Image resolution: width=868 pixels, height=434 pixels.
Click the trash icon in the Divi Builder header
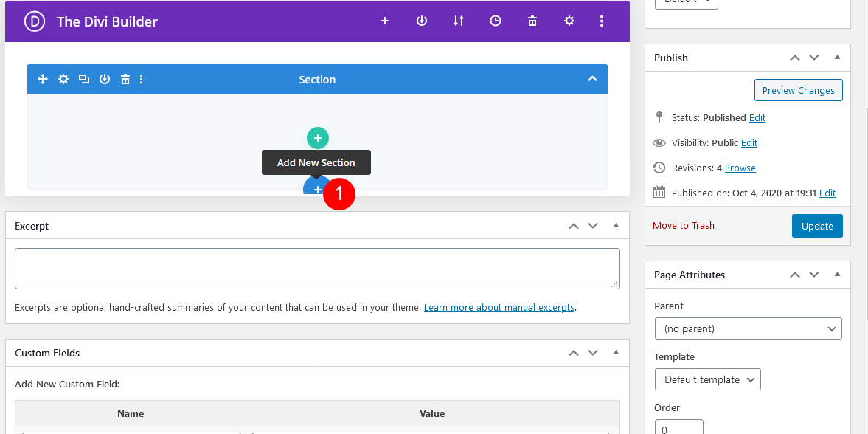532,21
